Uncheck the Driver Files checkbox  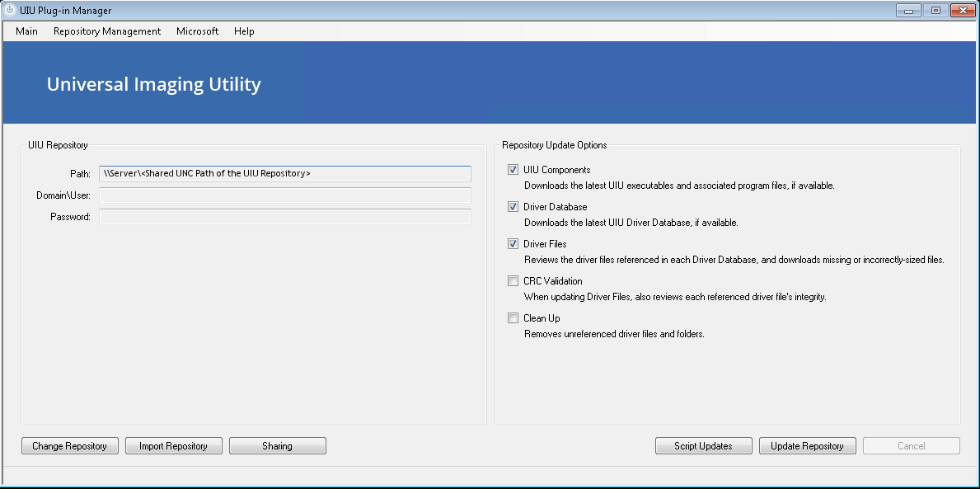[513, 244]
